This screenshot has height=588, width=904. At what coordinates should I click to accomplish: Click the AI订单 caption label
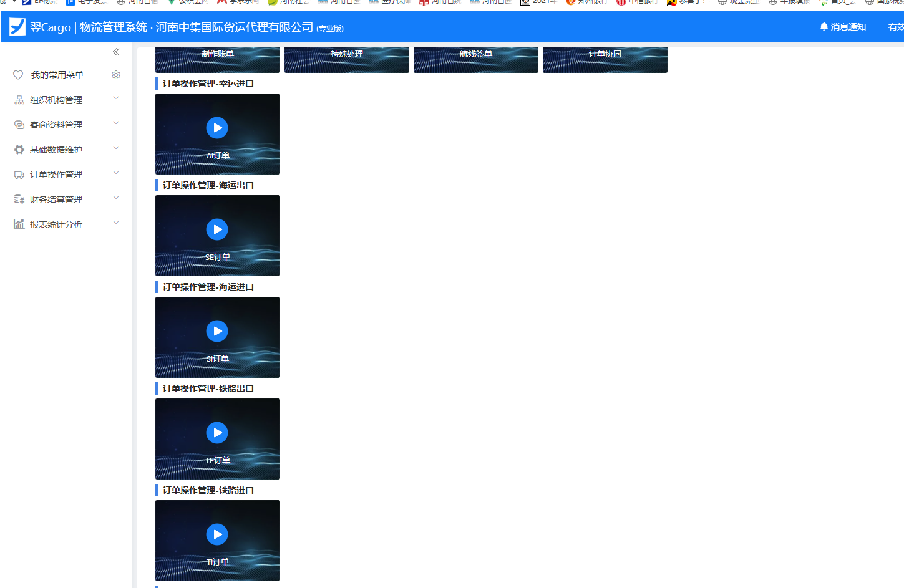(x=218, y=155)
